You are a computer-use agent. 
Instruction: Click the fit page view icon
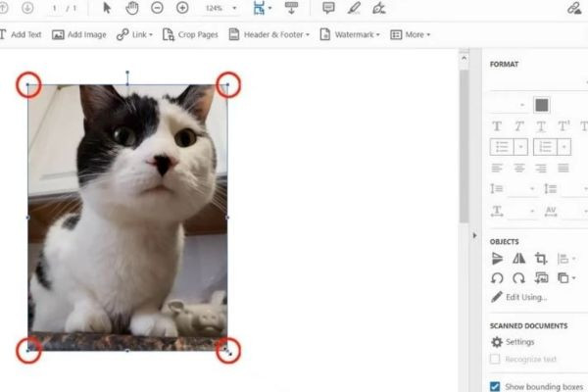pyautogui.click(x=259, y=8)
